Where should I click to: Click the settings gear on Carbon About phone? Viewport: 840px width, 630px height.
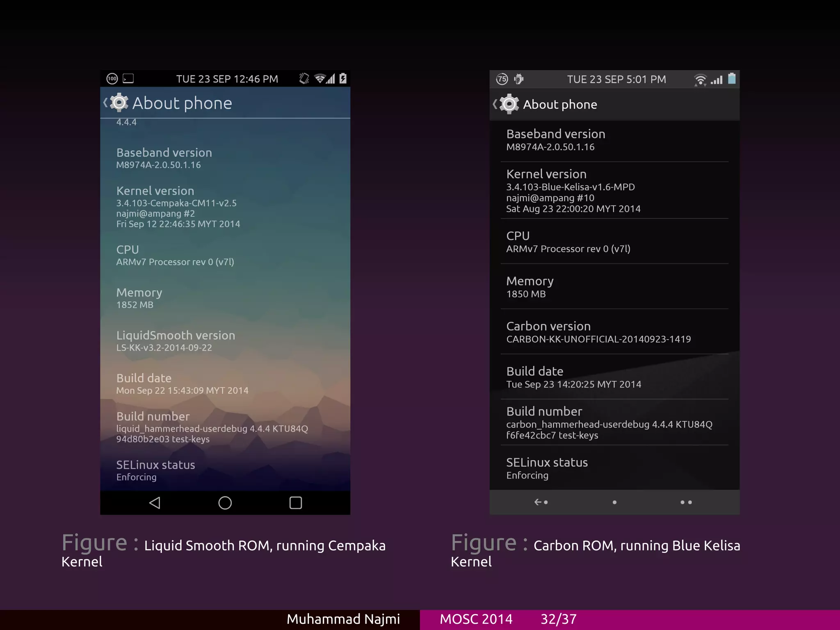click(x=509, y=104)
